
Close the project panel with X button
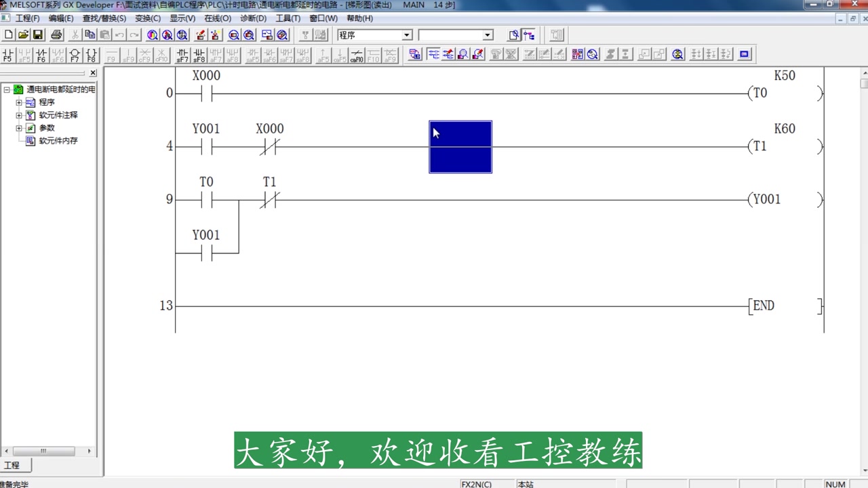point(93,73)
